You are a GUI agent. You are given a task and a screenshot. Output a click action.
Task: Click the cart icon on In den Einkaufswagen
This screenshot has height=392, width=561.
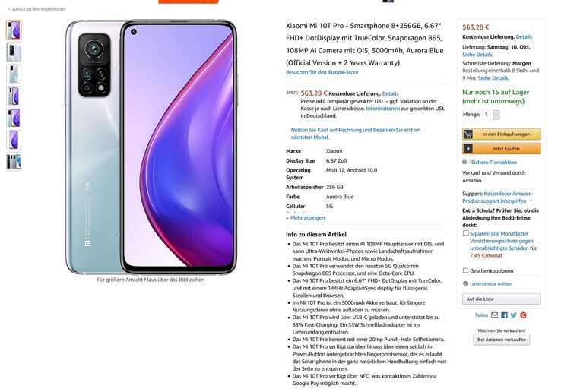pos(468,134)
